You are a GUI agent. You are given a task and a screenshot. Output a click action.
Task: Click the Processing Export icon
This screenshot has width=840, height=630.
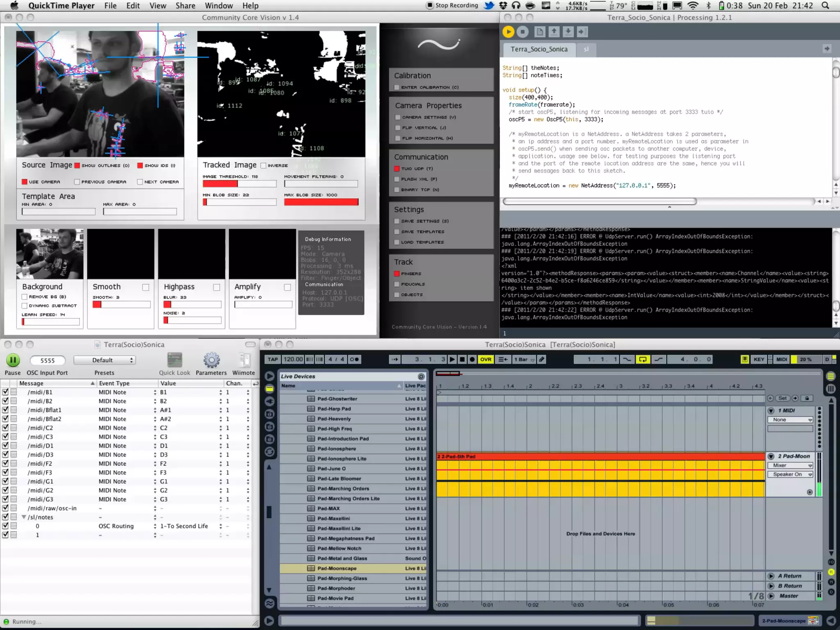[x=582, y=32]
